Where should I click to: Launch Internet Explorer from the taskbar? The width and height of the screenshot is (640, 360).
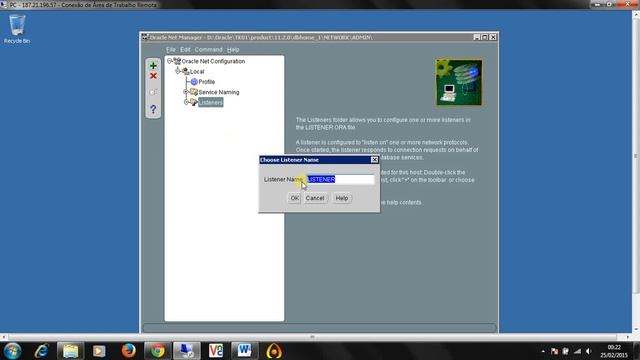[x=41, y=351]
